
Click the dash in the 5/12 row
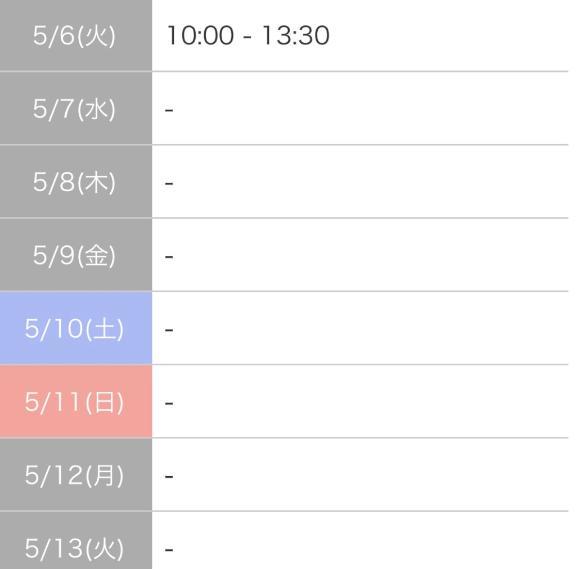169,477
